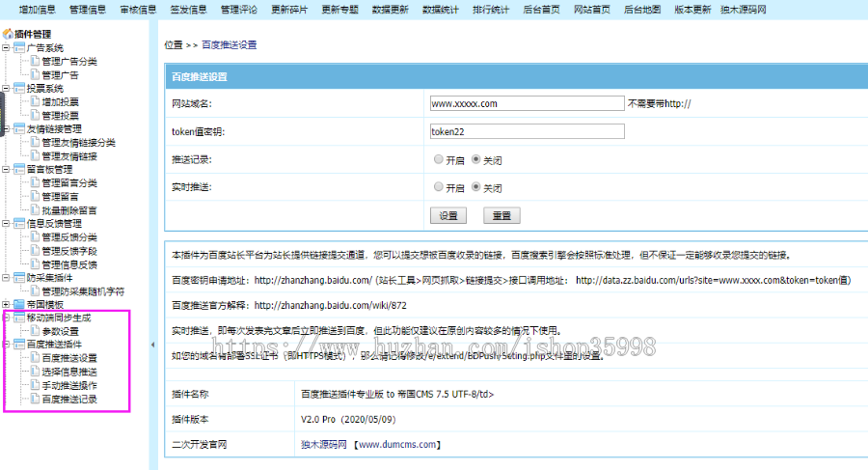The image size is (868, 470).
Task: Open 管理友情链接 tree item
Action: [x=69, y=156]
